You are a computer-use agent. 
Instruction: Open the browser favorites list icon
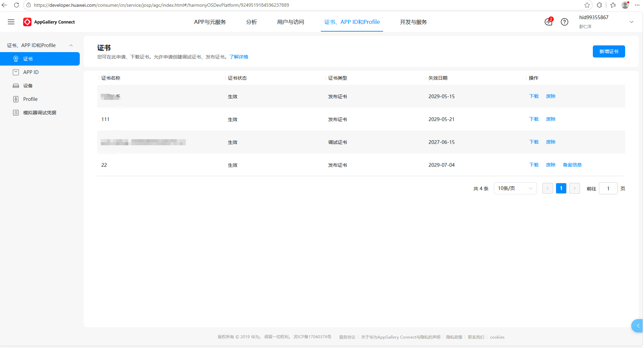[x=613, y=5]
